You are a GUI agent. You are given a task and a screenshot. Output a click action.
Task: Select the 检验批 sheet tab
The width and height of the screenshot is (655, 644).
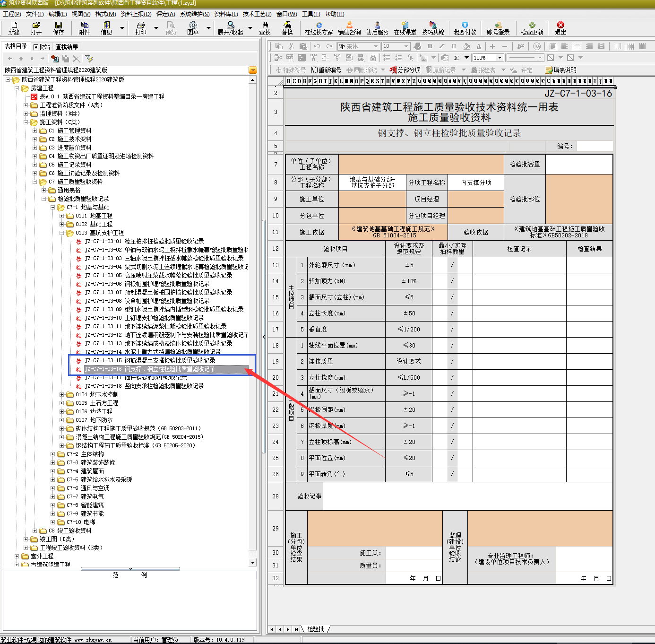point(316,629)
